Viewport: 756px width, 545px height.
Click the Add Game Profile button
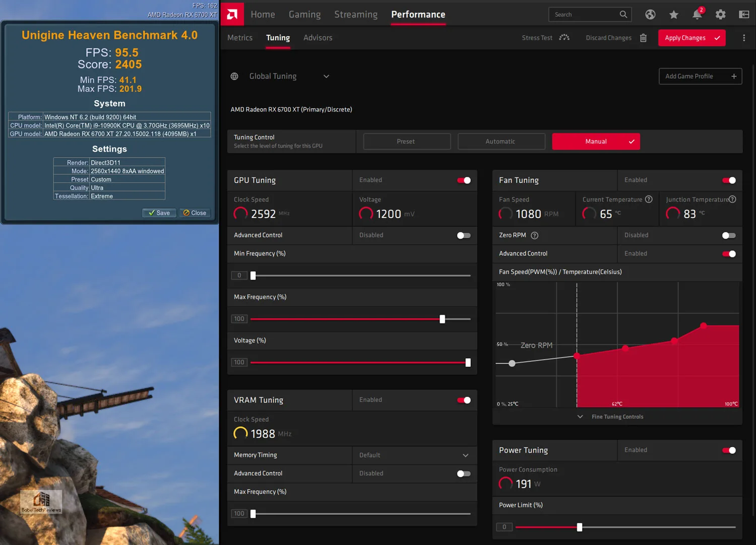700,76
